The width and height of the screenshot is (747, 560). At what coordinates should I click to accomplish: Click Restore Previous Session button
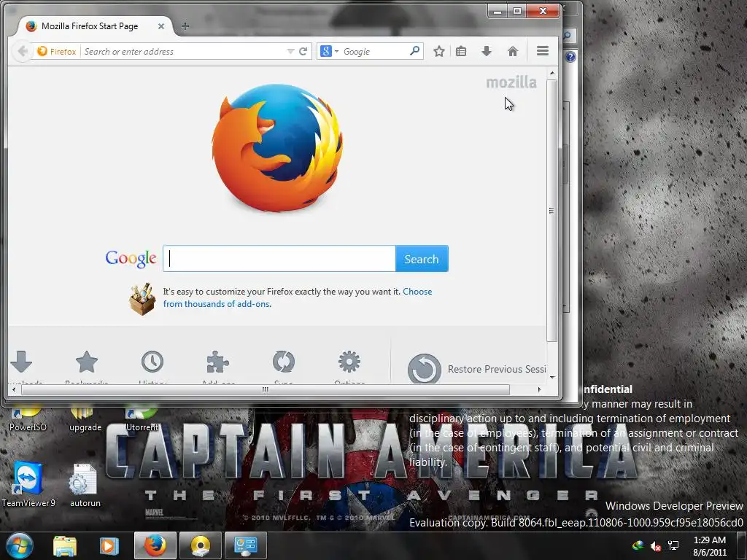(477, 368)
